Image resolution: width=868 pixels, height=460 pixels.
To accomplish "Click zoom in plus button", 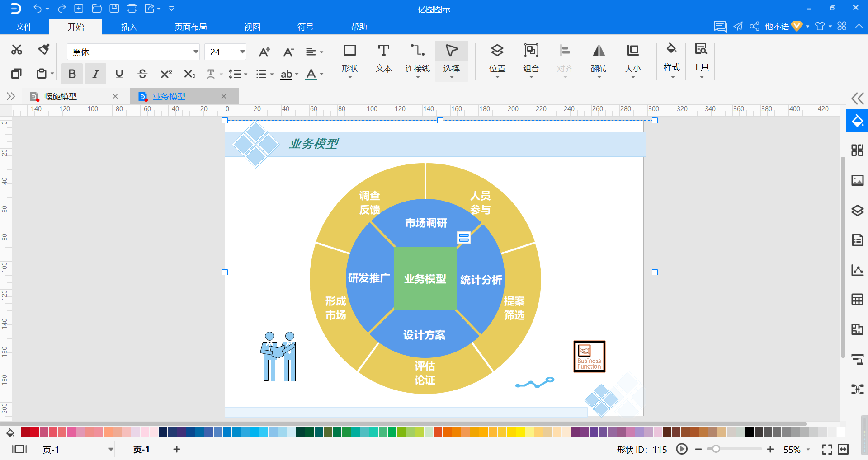I will pyautogui.click(x=770, y=449).
